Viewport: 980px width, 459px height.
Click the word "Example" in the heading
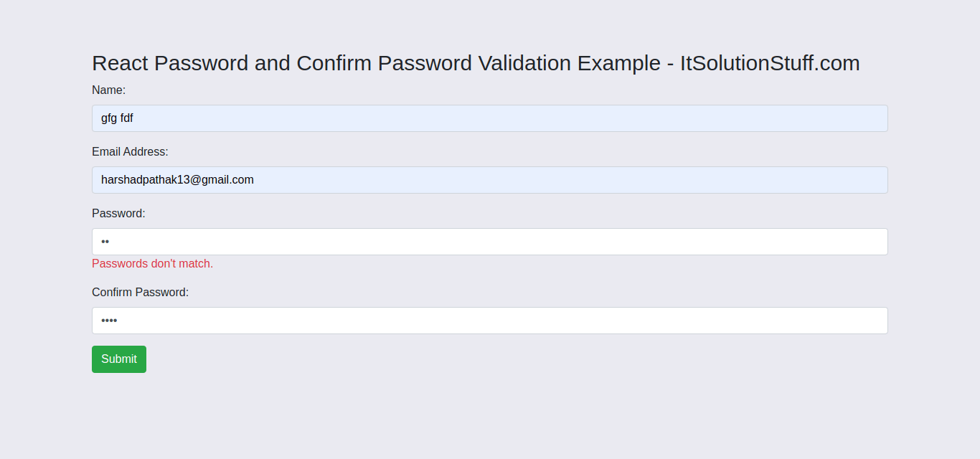click(618, 63)
